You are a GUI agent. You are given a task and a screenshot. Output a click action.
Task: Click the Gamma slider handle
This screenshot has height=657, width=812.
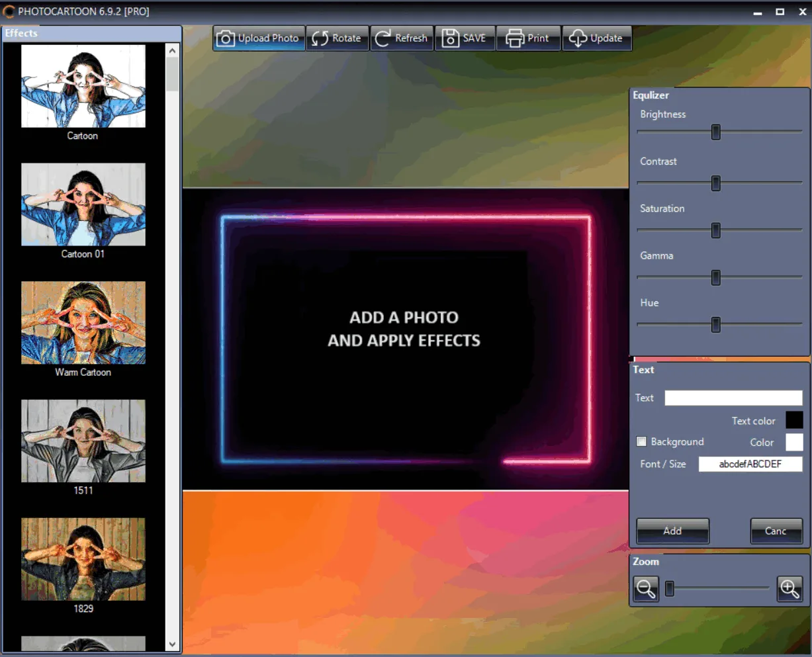pos(715,277)
